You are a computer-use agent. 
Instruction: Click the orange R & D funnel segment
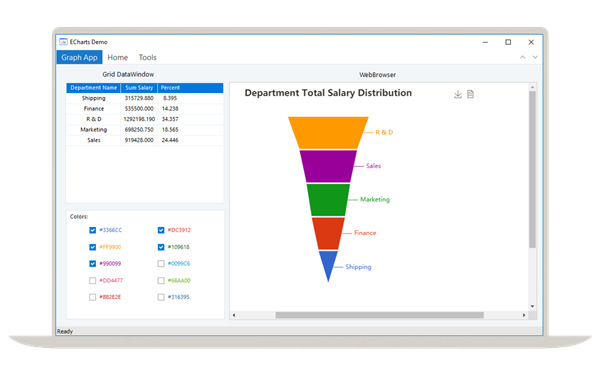tap(328, 132)
